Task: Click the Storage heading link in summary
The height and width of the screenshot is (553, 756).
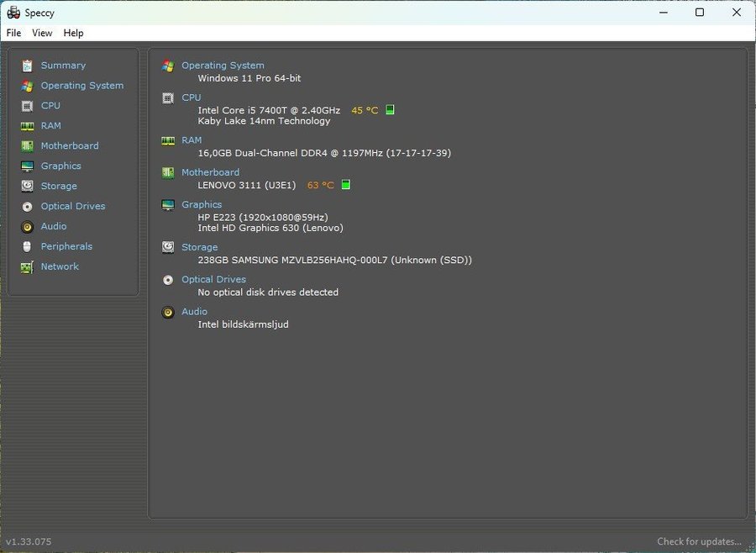Action: [x=200, y=247]
